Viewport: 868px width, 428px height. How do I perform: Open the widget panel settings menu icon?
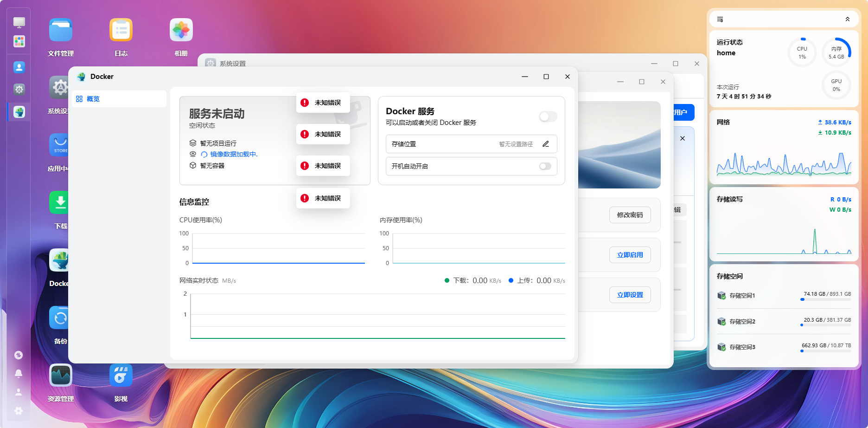click(720, 19)
